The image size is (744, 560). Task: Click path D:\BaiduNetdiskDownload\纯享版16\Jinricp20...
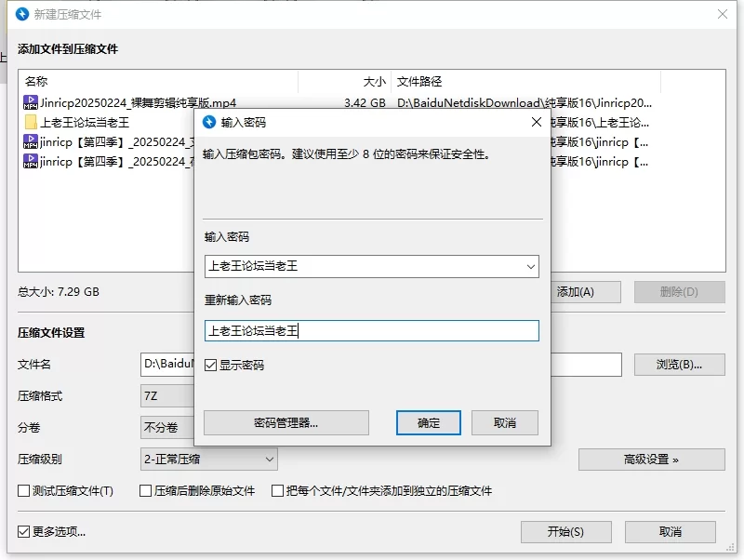pyautogui.click(x=525, y=102)
